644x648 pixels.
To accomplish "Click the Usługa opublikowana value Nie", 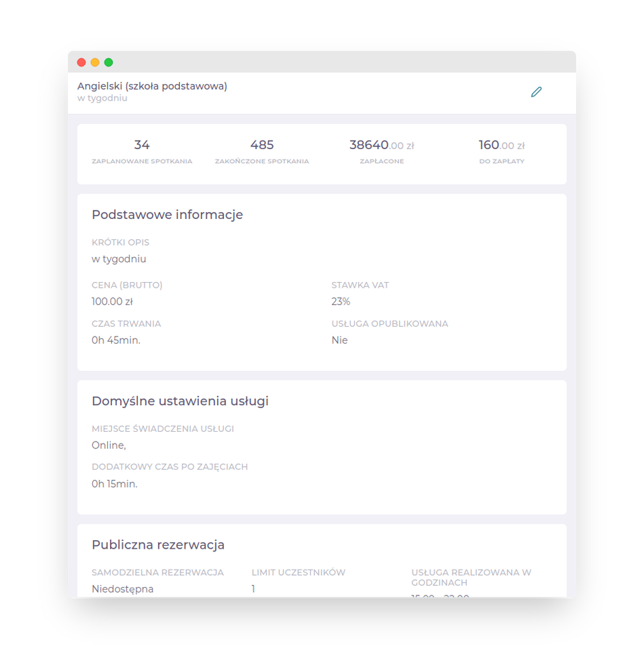I will [339, 340].
